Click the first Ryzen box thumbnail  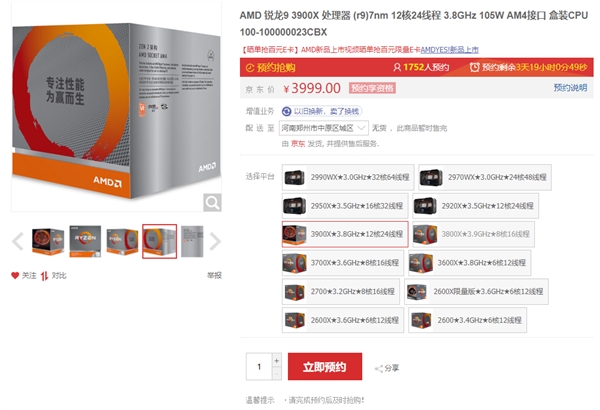pyautogui.click(x=48, y=241)
